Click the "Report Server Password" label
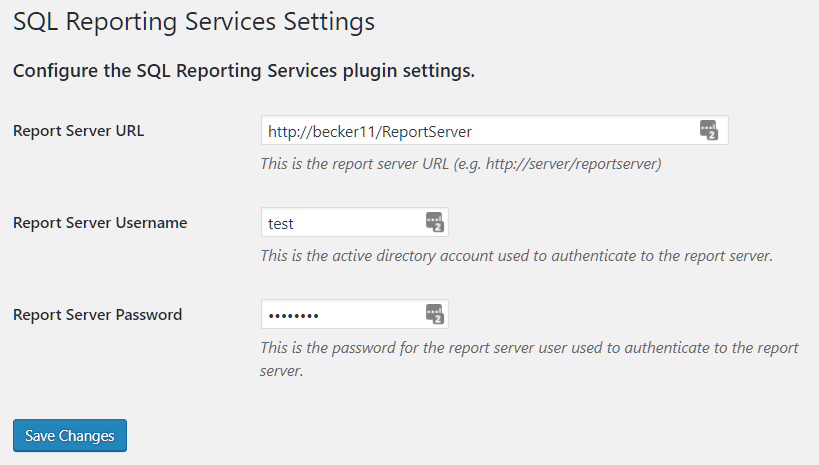This screenshot has width=819, height=465. point(97,315)
